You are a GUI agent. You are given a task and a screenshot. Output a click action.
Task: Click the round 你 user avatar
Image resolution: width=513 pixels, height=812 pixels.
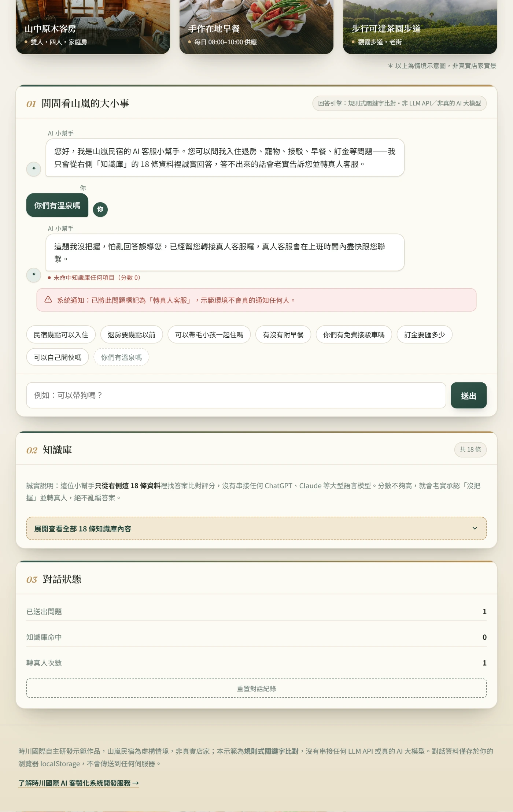click(x=100, y=210)
